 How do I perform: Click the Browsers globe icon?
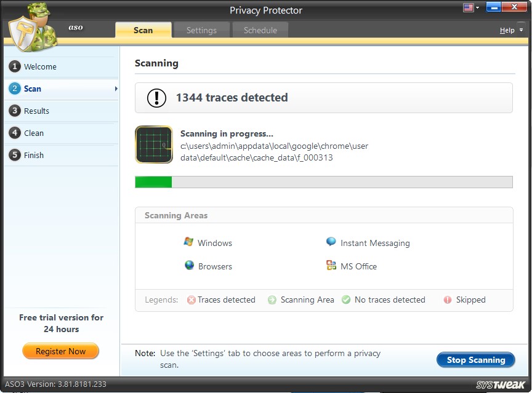point(189,266)
